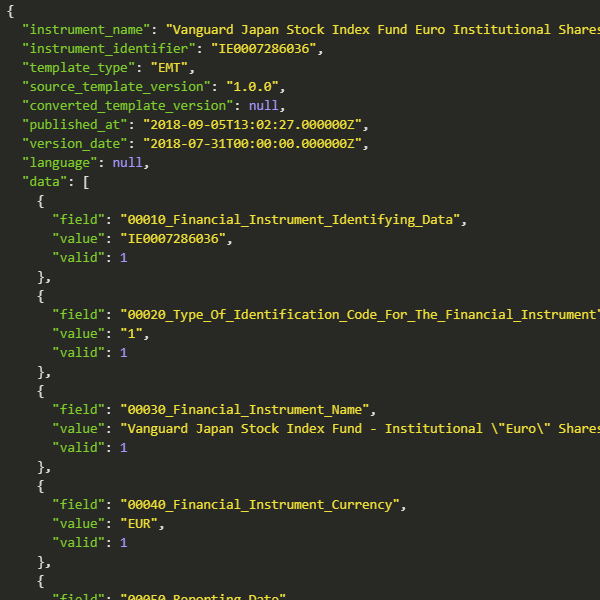Click the "source_template_version" key

[x=116, y=86]
